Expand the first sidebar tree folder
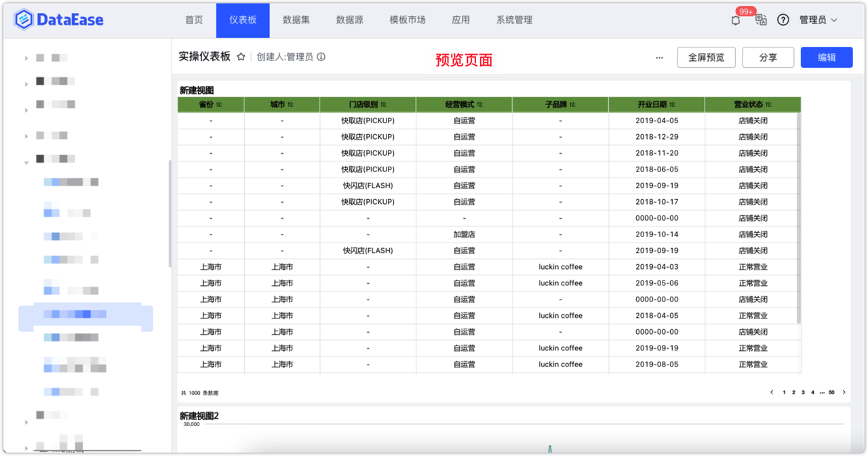The width and height of the screenshot is (868, 456). click(26, 59)
